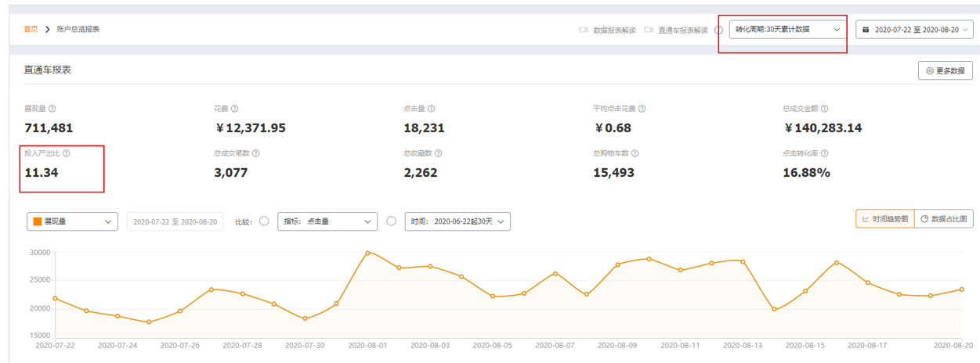The height and width of the screenshot is (363, 980).
Task: Switch to 数据占比图 tab
Action: (944, 219)
